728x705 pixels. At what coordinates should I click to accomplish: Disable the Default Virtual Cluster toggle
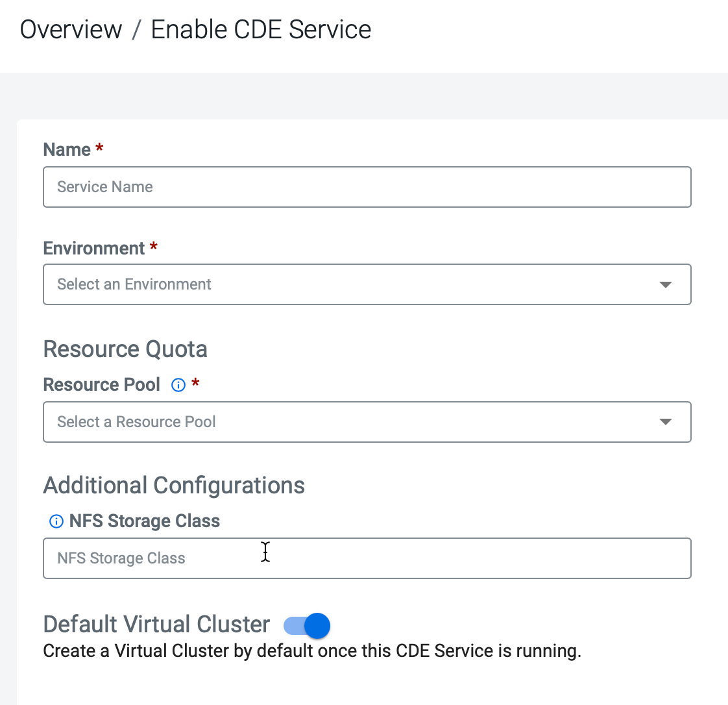click(x=308, y=626)
